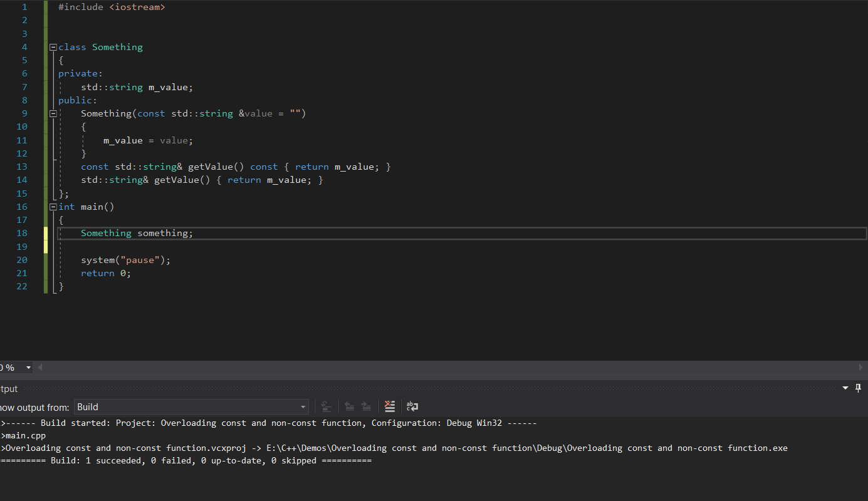This screenshot has width=868, height=501.
Task: Open the Output window position dropdown arrow
Action: coord(845,388)
